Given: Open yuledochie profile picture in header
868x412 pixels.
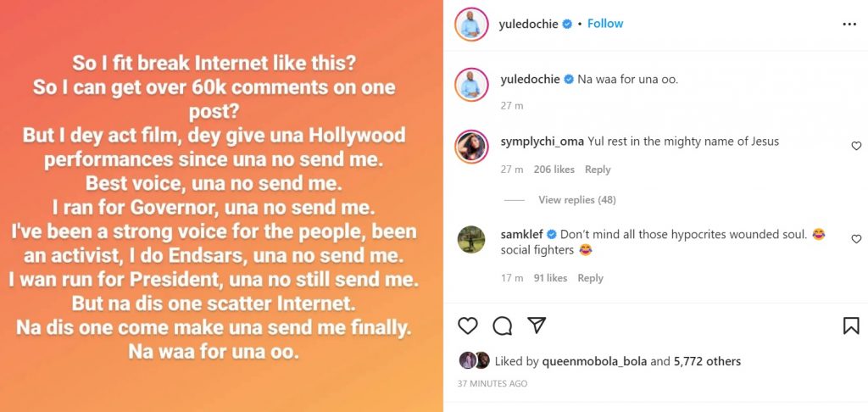Looking at the screenshot, I should (471, 24).
